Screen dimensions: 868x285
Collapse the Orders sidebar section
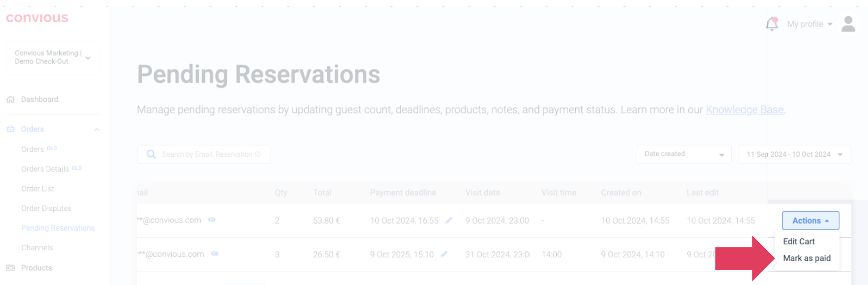click(97, 129)
